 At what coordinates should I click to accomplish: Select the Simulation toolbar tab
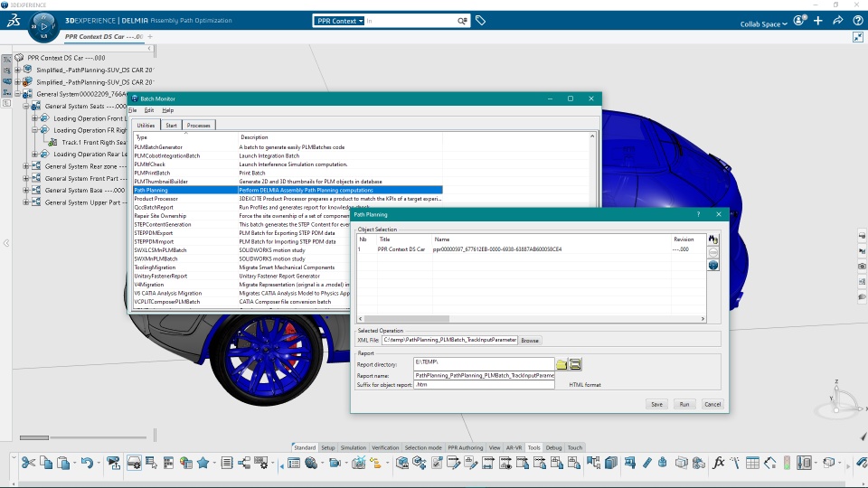[x=354, y=447]
